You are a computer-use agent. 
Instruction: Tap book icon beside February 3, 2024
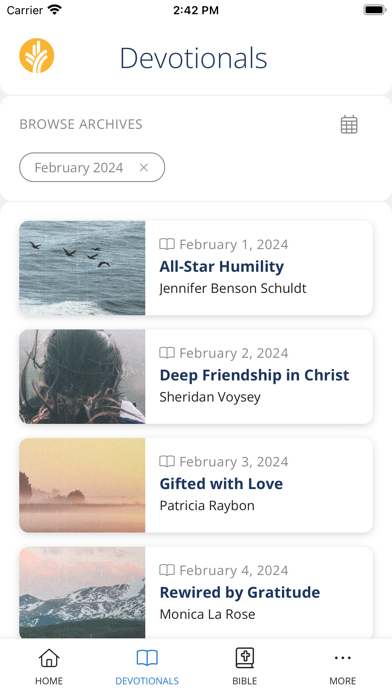[x=167, y=462]
